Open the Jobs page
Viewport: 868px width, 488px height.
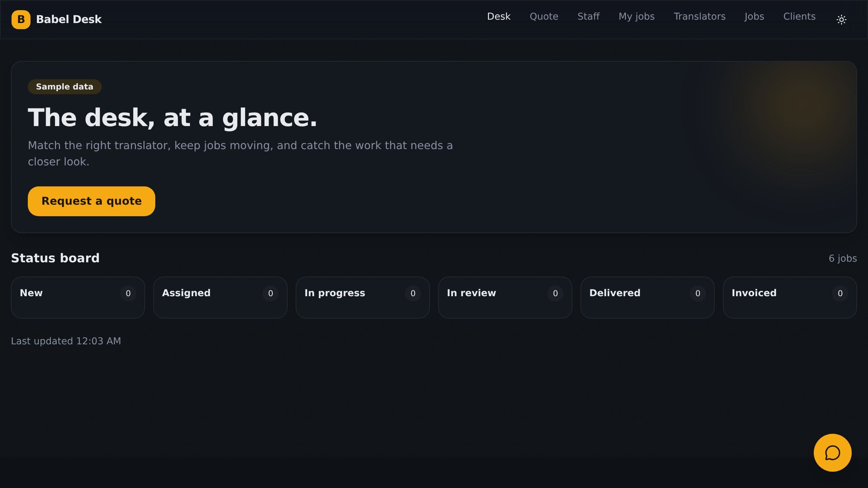754,16
